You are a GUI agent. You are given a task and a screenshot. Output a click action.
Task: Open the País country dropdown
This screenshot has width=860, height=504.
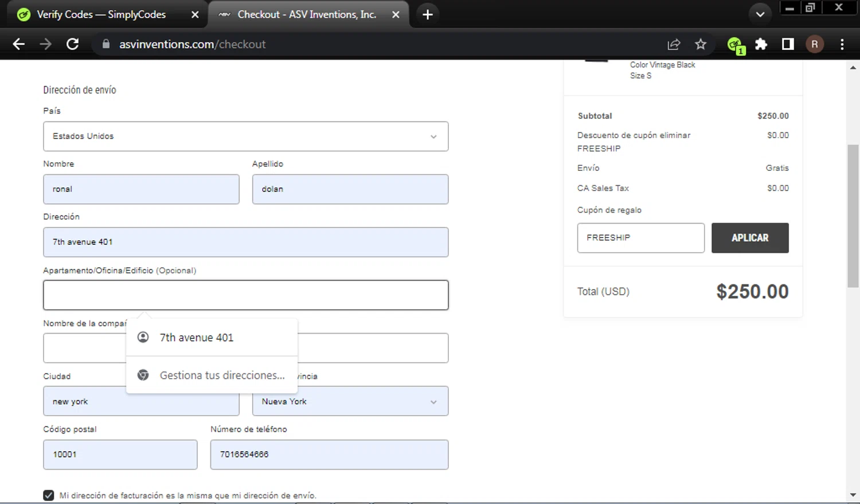tap(245, 136)
